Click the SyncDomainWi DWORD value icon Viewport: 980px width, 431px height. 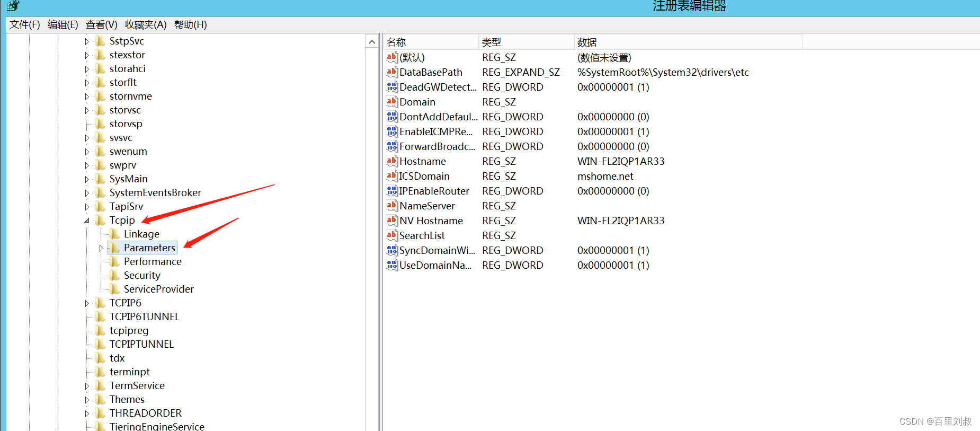coord(391,250)
